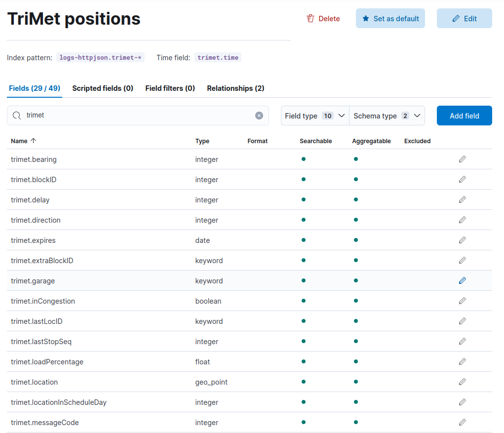Click pencil icon for trimet.messageCode
Screen dimensions: 504x433
tap(462, 422)
